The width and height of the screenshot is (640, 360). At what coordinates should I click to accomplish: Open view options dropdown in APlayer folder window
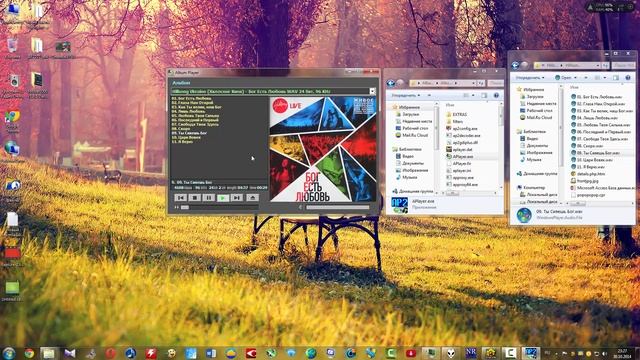pyautogui.click(x=473, y=95)
